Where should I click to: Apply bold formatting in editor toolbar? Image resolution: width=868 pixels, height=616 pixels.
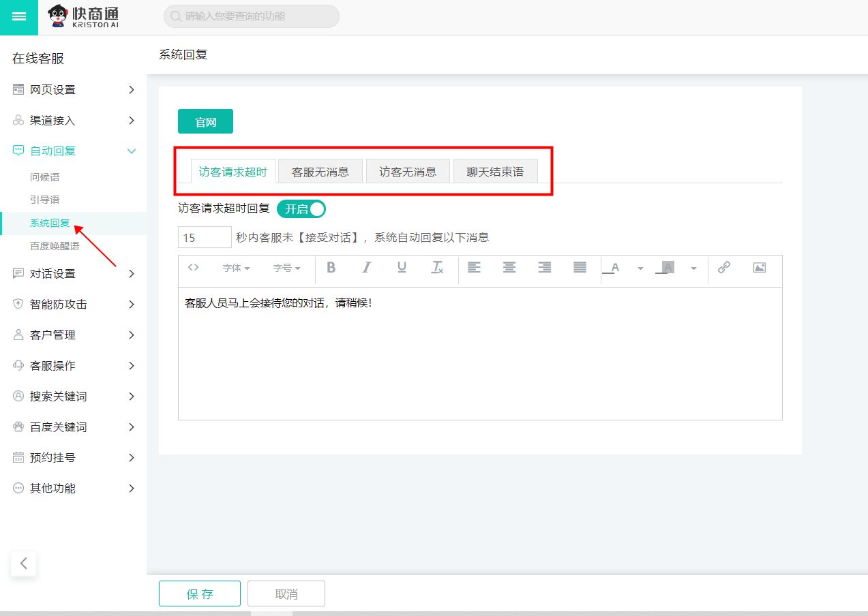click(x=331, y=268)
